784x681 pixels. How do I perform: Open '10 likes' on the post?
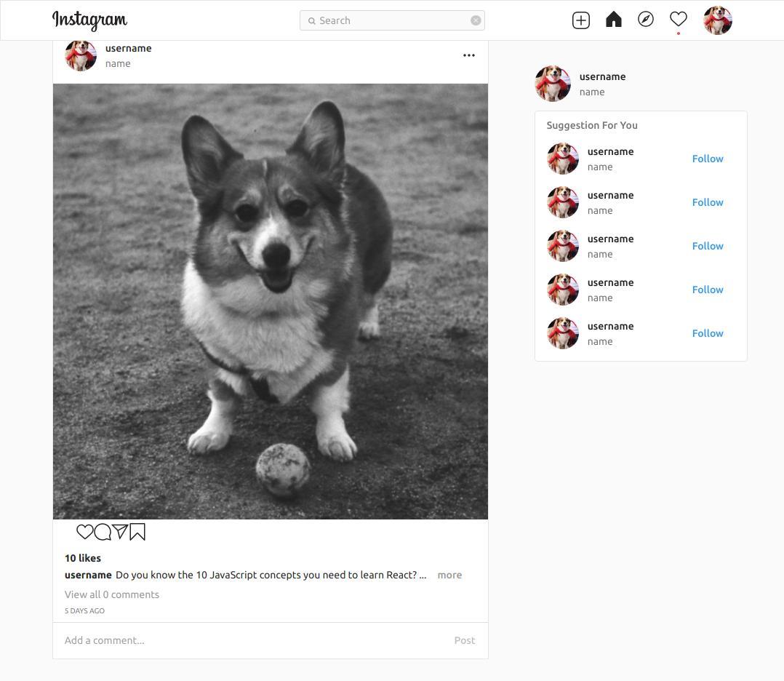pos(82,557)
